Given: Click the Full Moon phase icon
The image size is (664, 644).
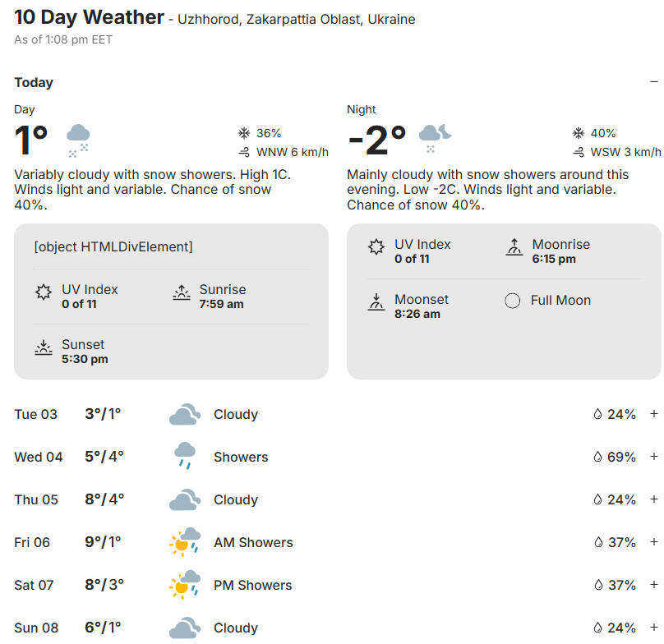Looking at the screenshot, I should tap(513, 301).
